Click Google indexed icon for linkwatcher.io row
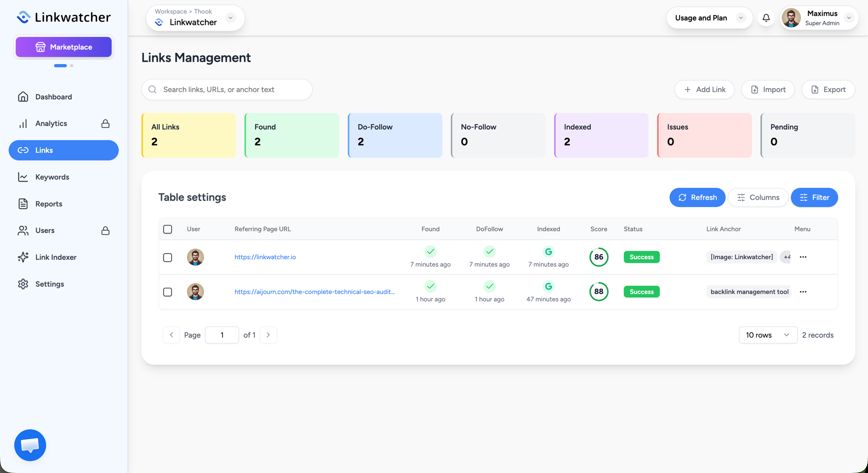 549,251
